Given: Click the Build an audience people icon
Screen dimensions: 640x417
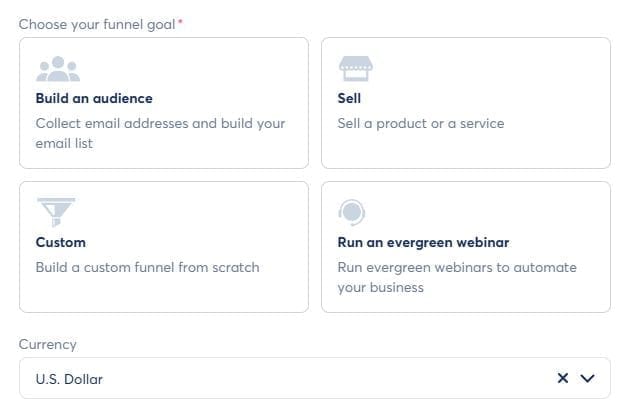Looking at the screenshot, I should tap(57, 68).
